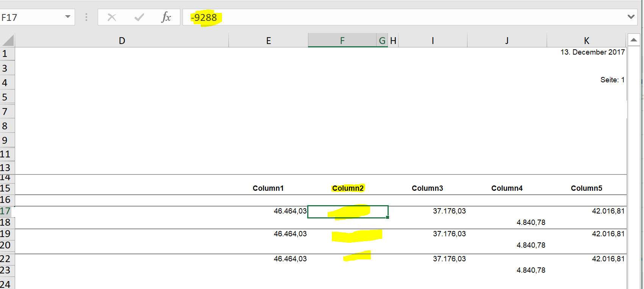Open Insert Function fx dialog
The image size is (644, 289).
(x=166, y=17)
